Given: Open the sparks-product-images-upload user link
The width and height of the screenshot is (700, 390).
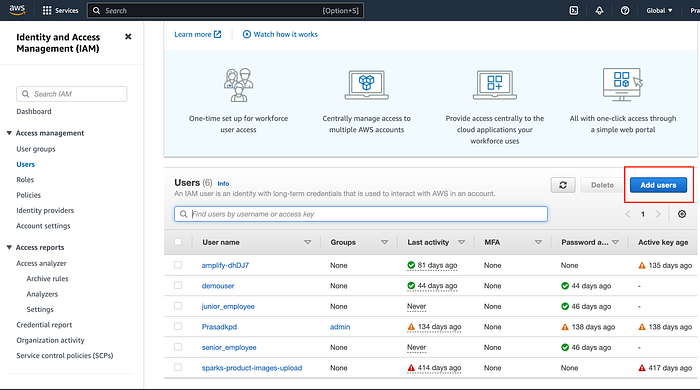Looking at the screenshot, I should click(252, 368).
